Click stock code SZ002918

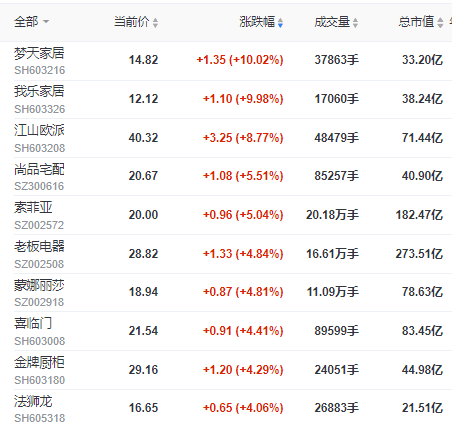click(x=39, y=302)
